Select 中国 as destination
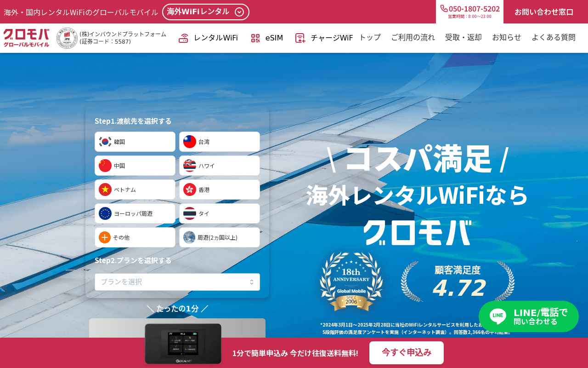 [x=135, y=166]
